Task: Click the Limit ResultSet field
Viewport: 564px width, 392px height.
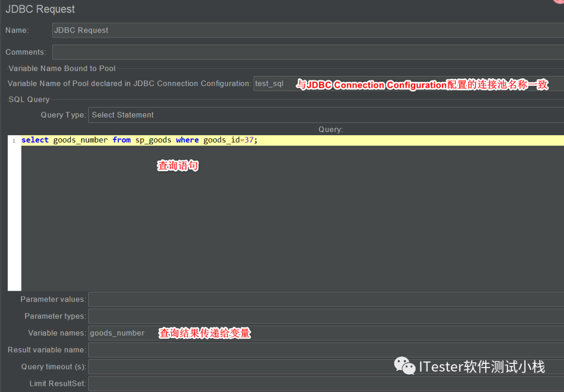Action: pyautogui.click(x=326, y=384)
